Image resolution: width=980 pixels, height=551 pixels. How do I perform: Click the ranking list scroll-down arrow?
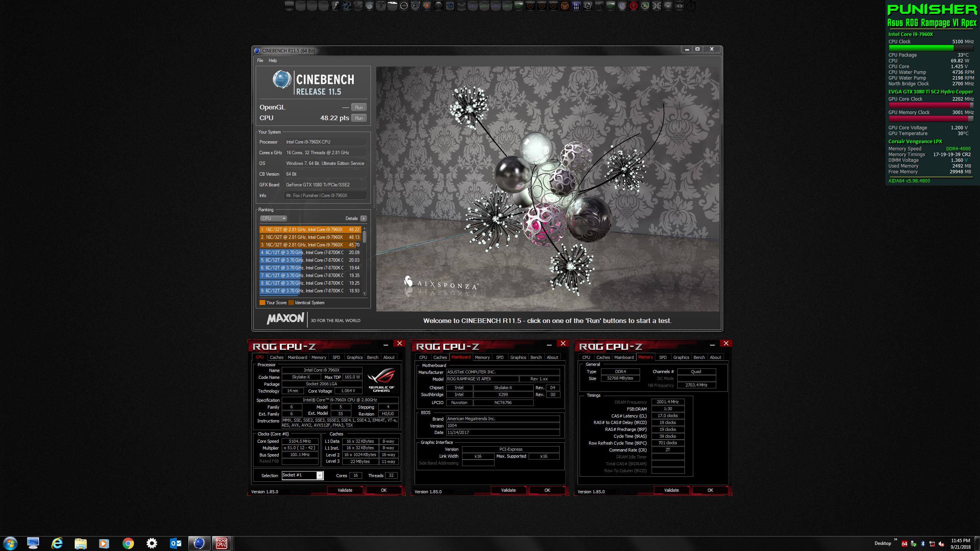point(364,293)
